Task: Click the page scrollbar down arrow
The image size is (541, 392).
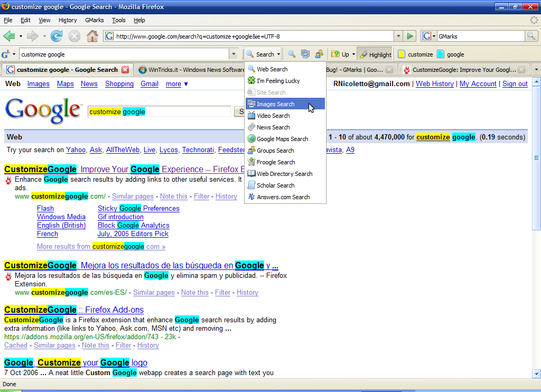Action: (x=536, y=374)
